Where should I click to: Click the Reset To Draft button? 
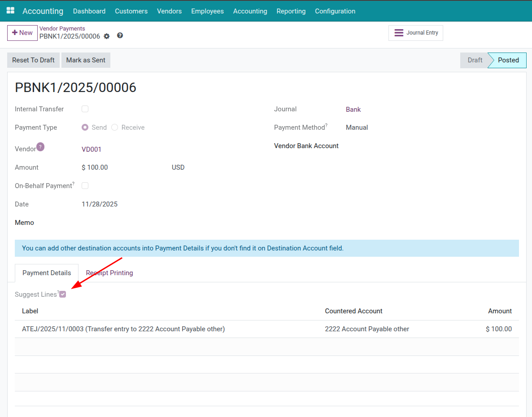[33, 60]
